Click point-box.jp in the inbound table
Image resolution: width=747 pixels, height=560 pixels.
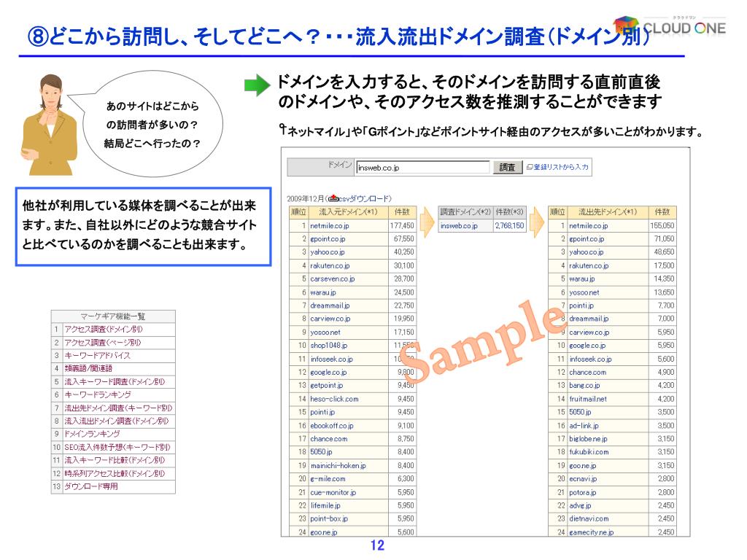(x=329, y=518)
